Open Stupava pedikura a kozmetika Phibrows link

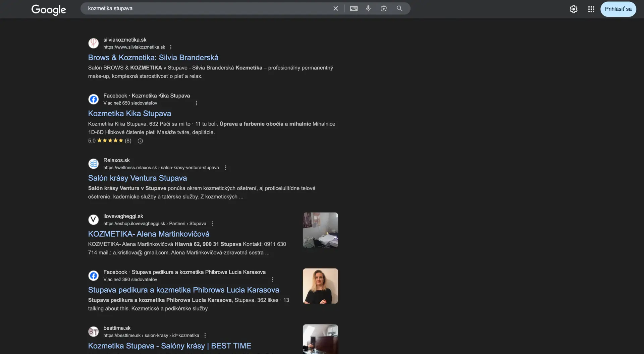pos(184,290)
